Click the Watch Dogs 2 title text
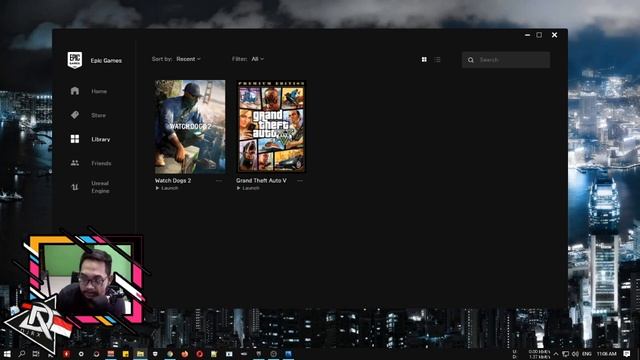This screenshot has width=640, height=360. (x=173, y=180)
